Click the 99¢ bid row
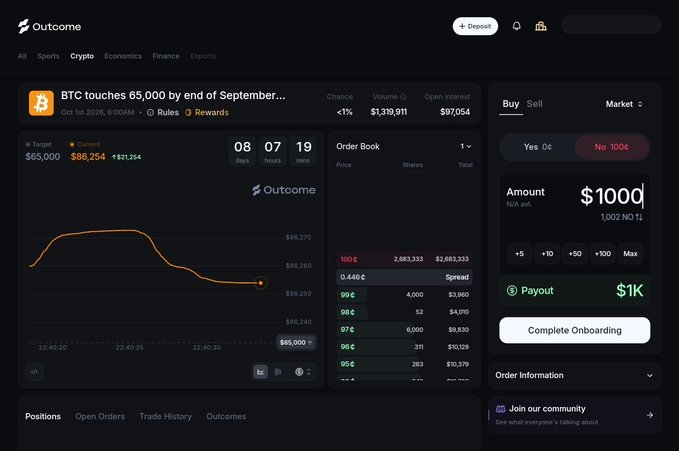Viewport: 679px width, 451px height. coord(404,295)
